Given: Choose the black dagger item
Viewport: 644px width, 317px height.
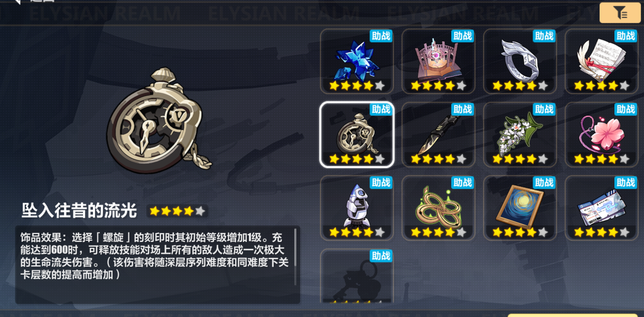Looking at the screenshot, I should point(438,135).
